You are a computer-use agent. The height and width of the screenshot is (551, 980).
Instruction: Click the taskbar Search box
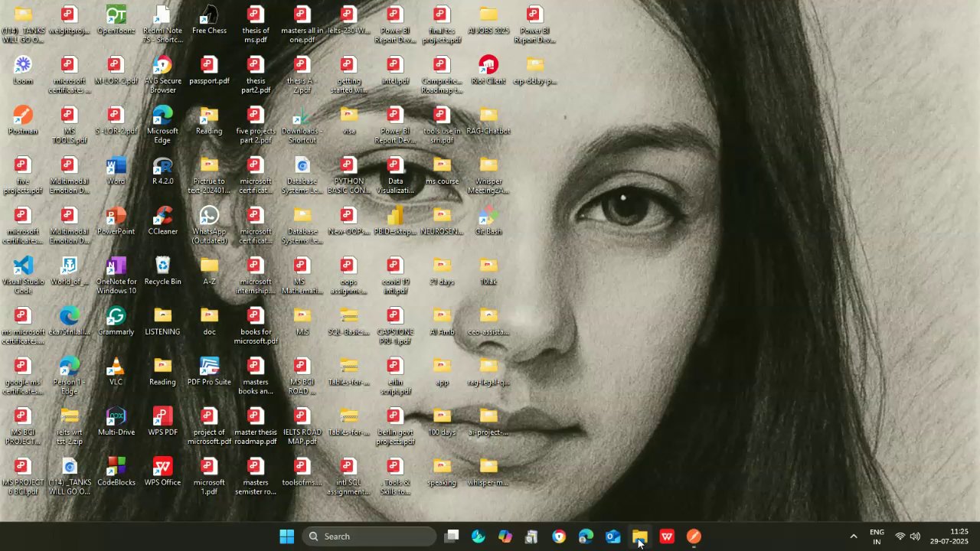(370, 536)
